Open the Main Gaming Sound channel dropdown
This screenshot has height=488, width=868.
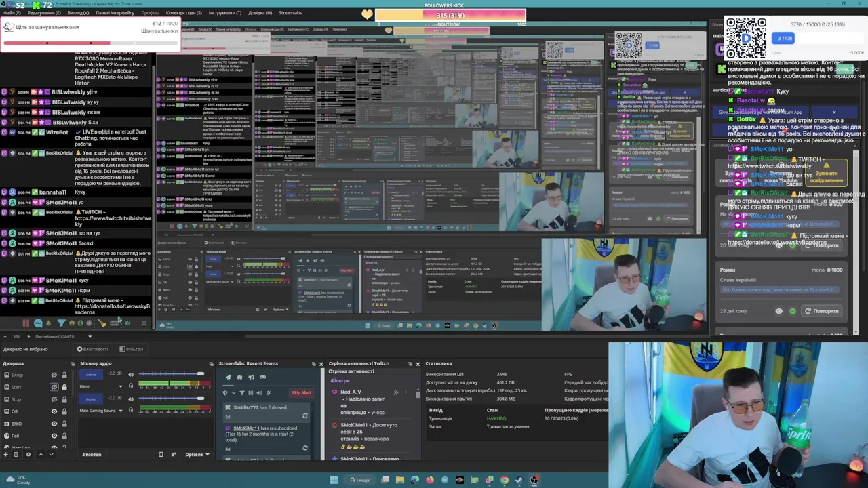pyautogui.click(x=121, y=411)
